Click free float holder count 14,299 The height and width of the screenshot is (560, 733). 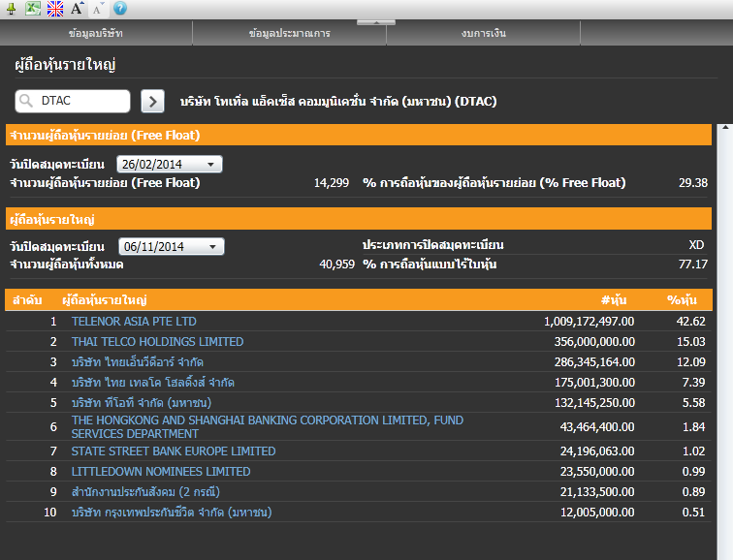332,182
